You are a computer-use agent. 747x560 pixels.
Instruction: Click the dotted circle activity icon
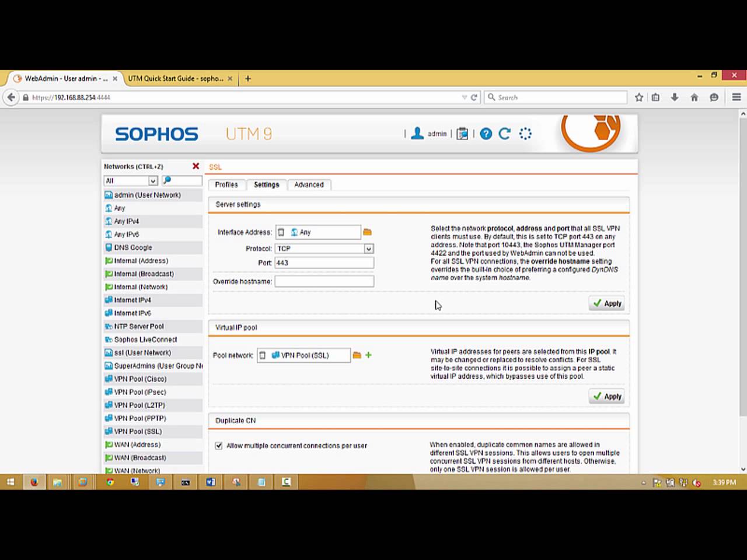pyautogui.click(x=525, y=134)
